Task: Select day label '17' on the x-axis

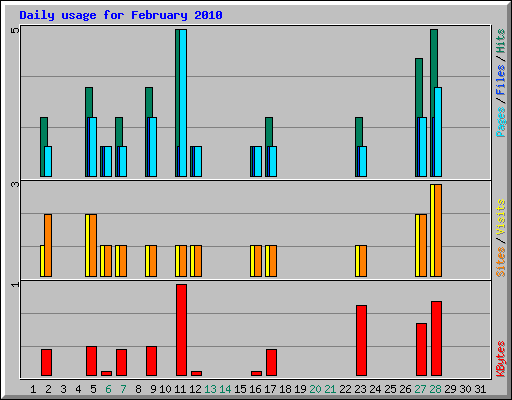Action: pos(270,389)
